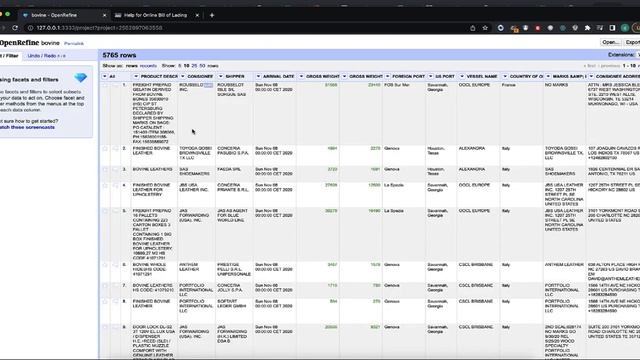Show 50 rows per page

click(202, 66)
